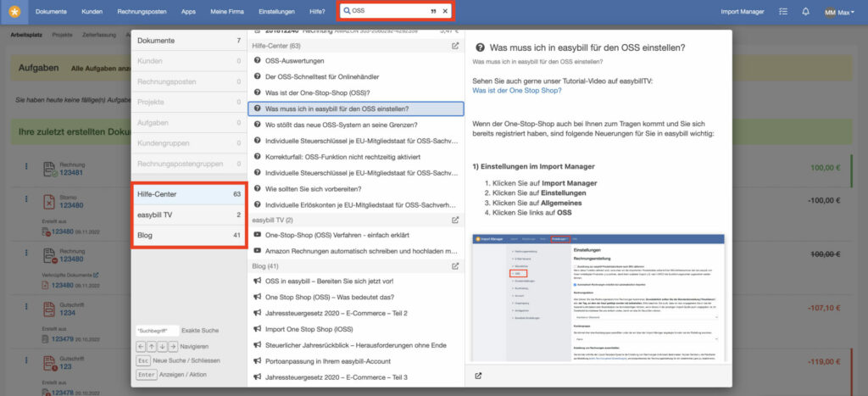Image resolution: width=868 pixels, height=396 pixels.
Task: Open document number 123481 link
Action: [x=71, y=173]
